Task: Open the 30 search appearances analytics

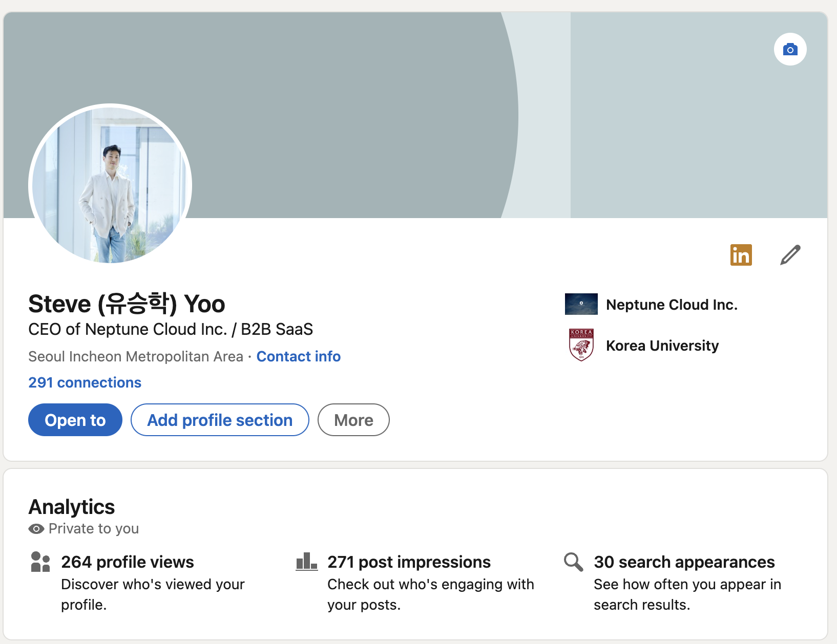Action: tap(684, 562)
